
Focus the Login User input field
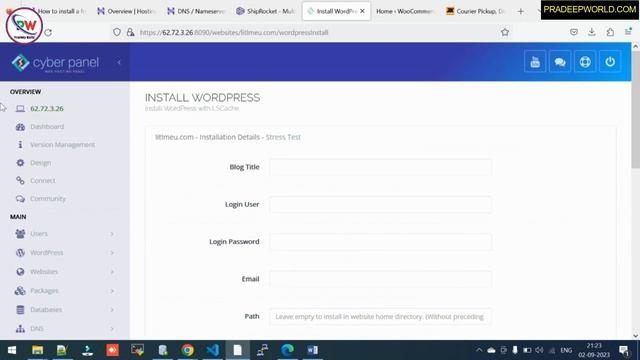[380, 204]
